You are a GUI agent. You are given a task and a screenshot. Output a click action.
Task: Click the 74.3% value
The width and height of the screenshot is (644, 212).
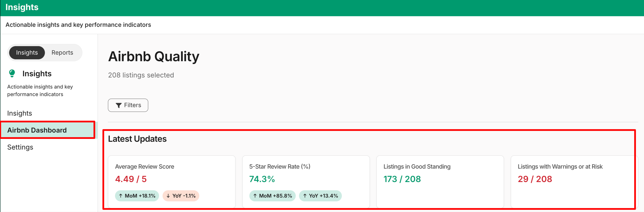(x=262, y=179)
